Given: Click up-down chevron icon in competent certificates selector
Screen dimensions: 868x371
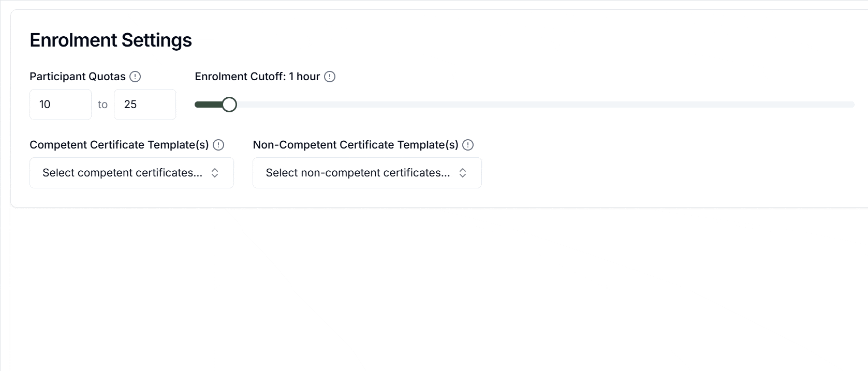Looking at the screenshot, I should [215, 173].
